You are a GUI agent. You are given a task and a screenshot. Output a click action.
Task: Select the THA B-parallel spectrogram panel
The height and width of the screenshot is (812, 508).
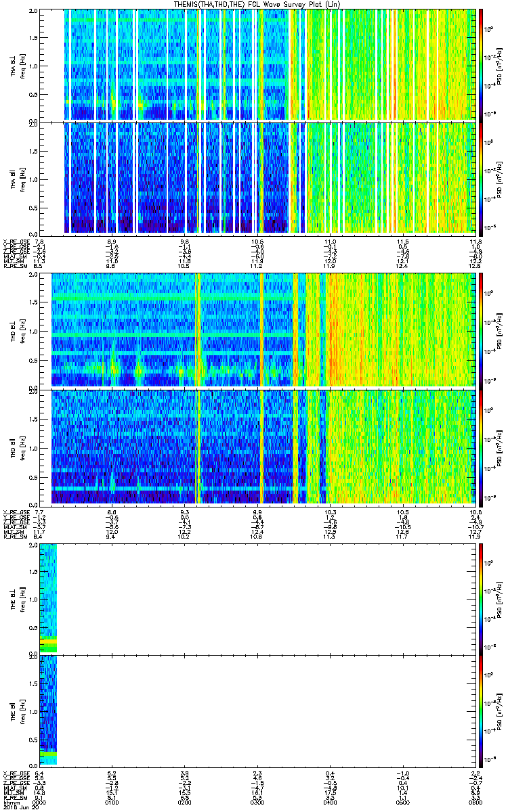point(258,178)
